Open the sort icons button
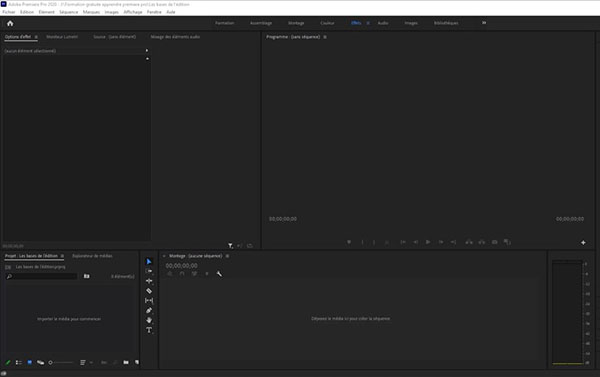The width and height of the screenshot is (600, 377). coord(83,362)
